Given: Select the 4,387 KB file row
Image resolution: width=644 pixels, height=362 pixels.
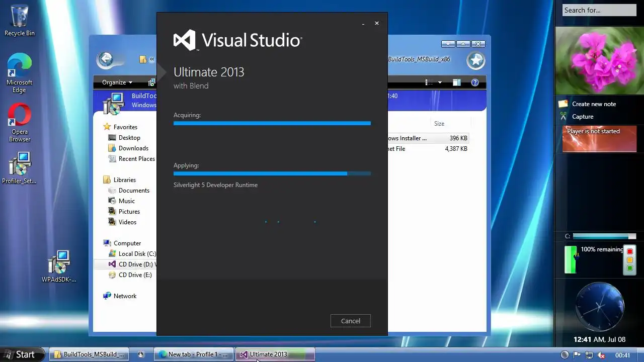Looking at the screenshot, I should click(x=428, y=149).
